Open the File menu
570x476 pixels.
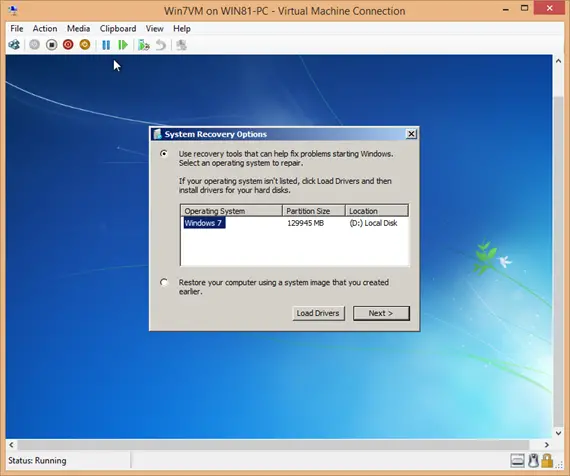[x=17, y=28]
